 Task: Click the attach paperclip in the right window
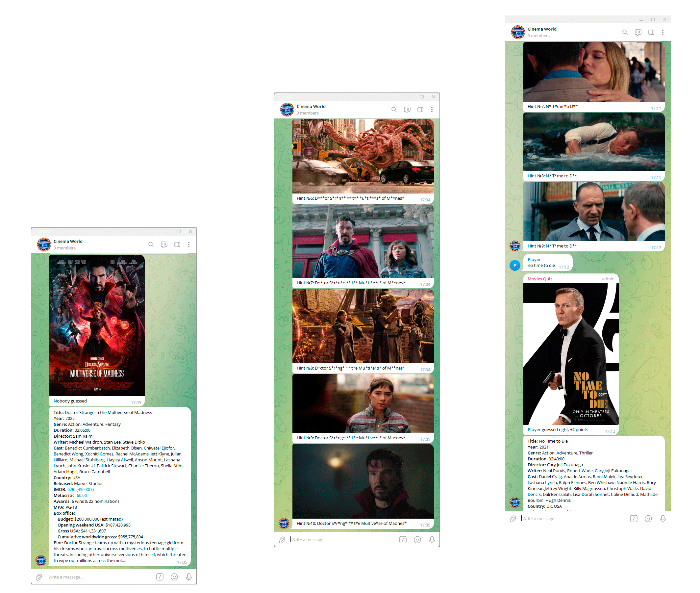tap(513, 519)
